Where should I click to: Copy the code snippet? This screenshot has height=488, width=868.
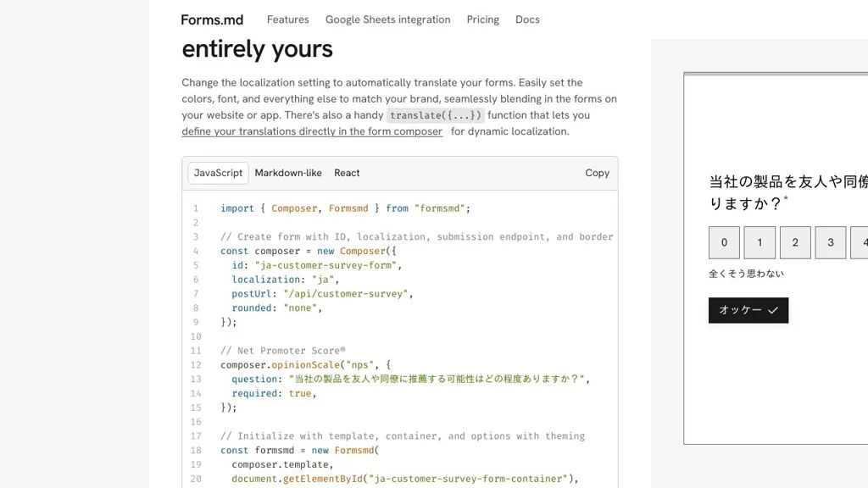pyautogui.click(x=597, y=173)
